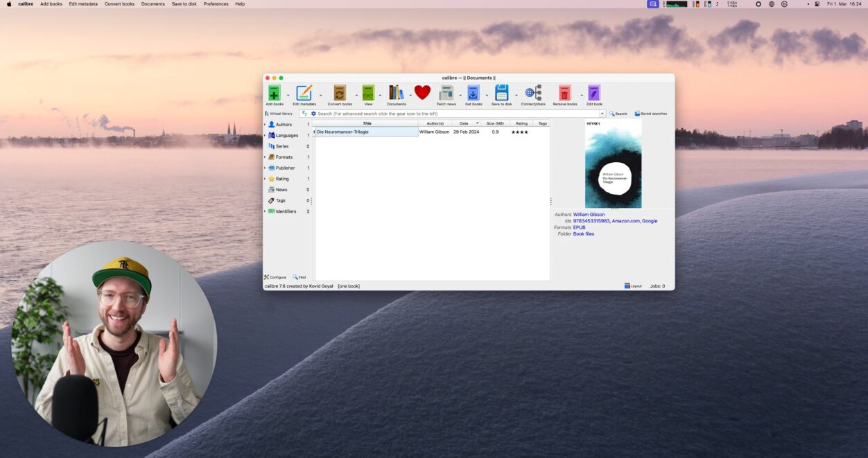
Task: Open the Connect/share tool
Action: 533,94
